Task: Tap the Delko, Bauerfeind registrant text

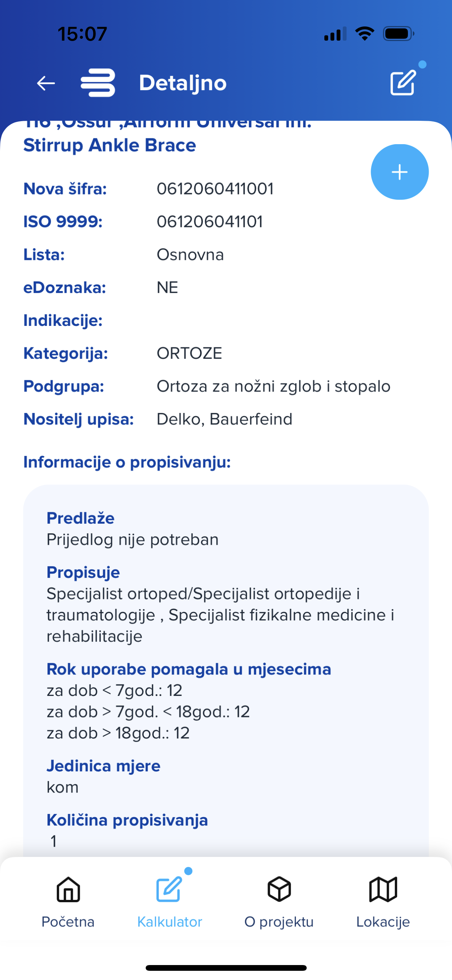Action: click(224, 419)
